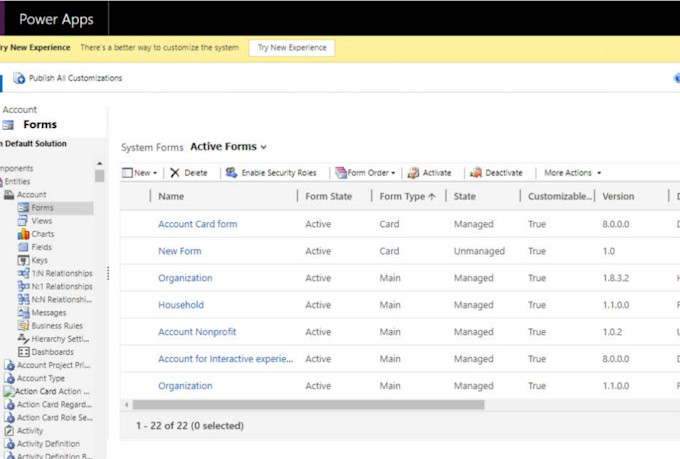Click the tree vertical scrollbar thumb
The image size is (680, 459).
click(x=99, y=176)
